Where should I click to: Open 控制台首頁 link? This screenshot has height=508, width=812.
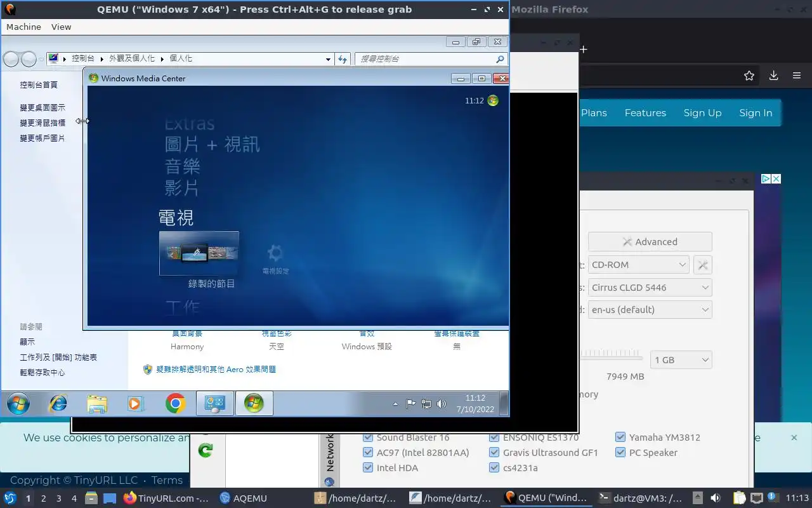[39, 84]
